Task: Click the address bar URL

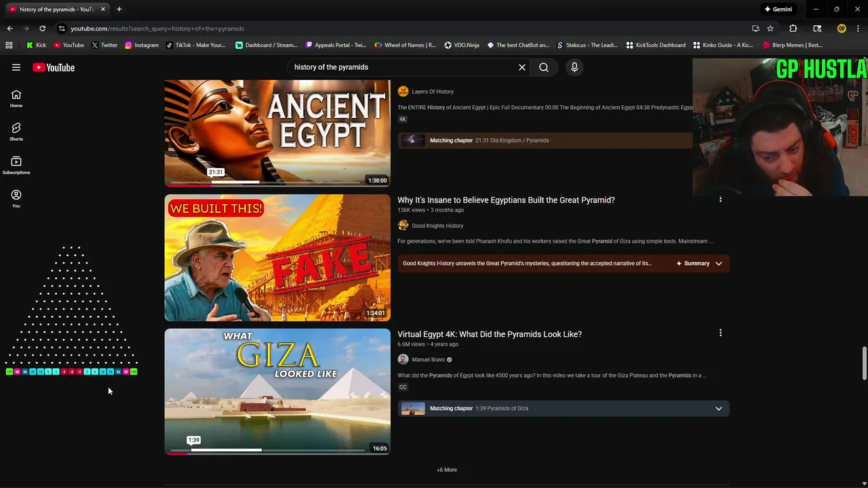Action: pyautogui.click(x=157, y=28)
